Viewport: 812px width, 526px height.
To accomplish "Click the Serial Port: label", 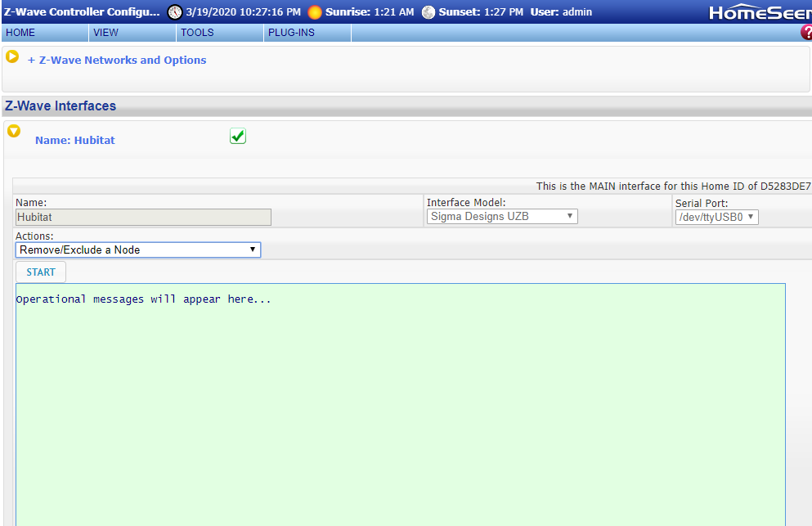I will (702, 203).
